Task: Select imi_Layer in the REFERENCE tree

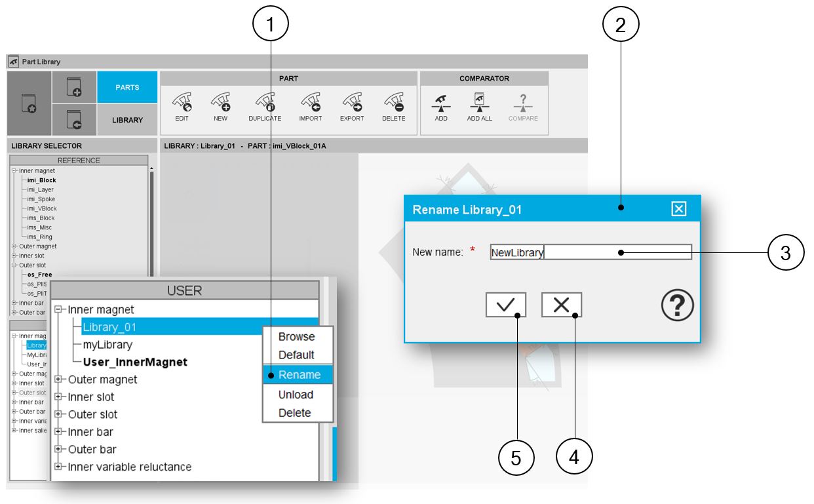Action: (x=41, y=189)
